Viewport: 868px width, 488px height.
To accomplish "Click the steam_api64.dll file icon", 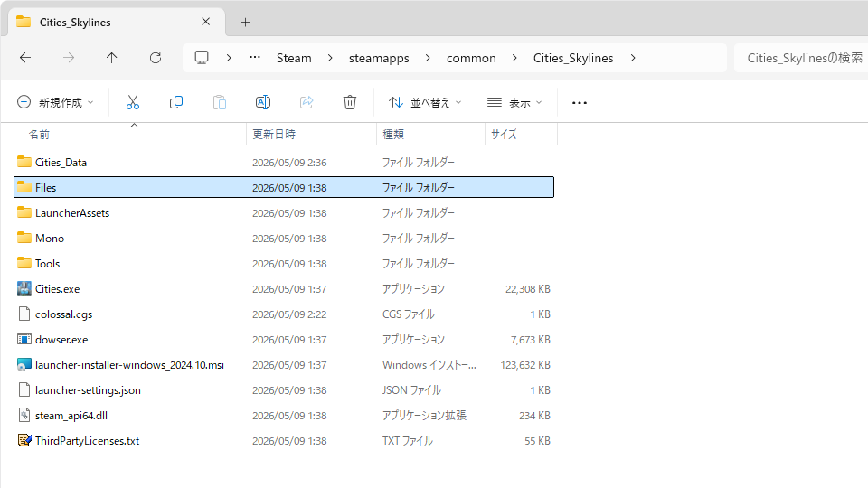I will [x=24, y=415].
